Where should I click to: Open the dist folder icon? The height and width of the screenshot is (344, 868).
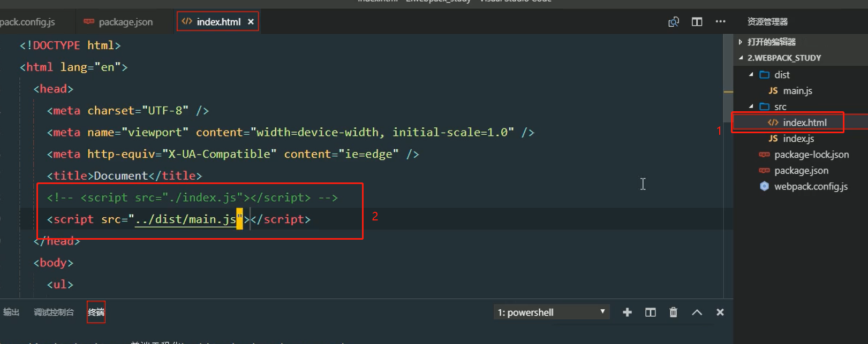tap(765, 74)
